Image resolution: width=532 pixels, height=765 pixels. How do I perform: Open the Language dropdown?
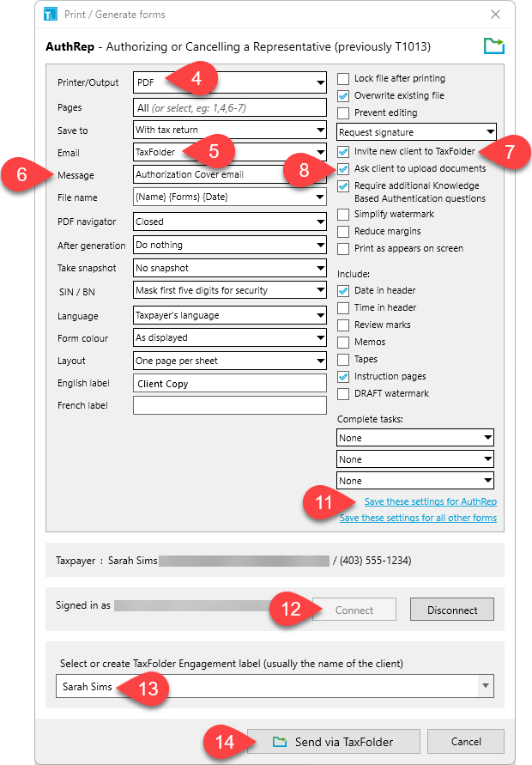coord(230,315)
